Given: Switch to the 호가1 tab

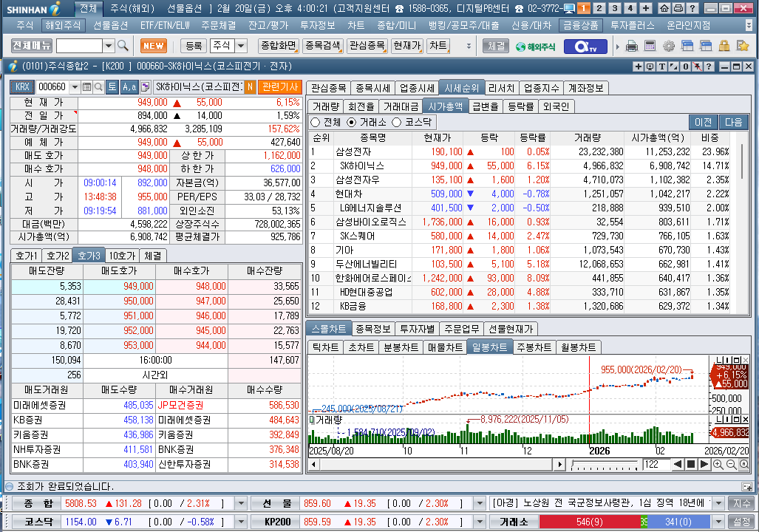Looking at the screenshot, I should 26,256.
